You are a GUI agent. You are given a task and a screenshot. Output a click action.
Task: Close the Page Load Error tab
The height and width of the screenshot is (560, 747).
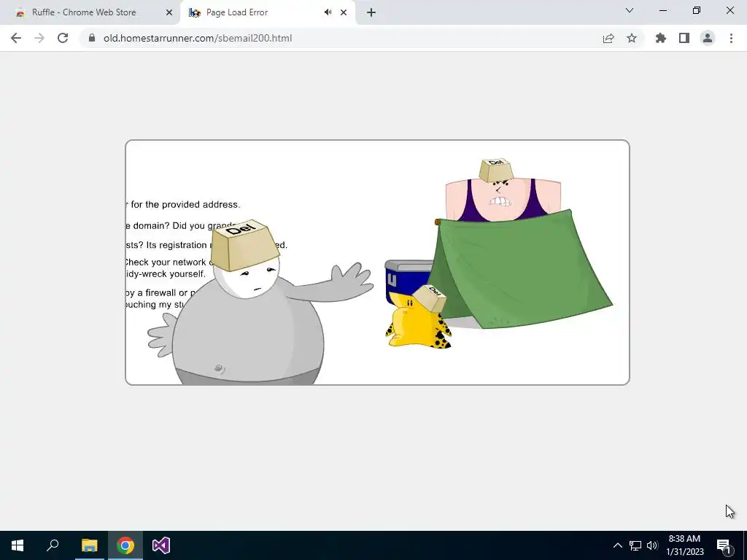pos(344,12)
